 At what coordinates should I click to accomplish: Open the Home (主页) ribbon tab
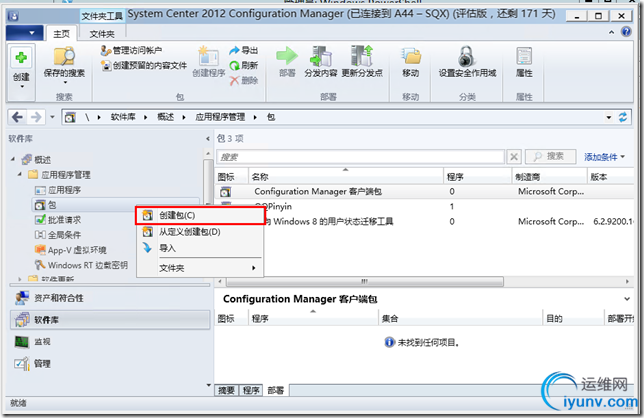[x=62, y=34]
